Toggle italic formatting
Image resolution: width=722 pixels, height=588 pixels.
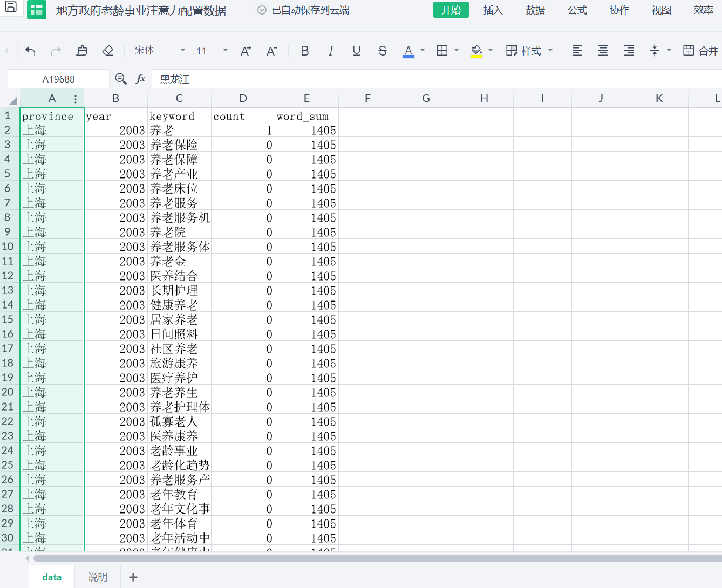click(x=331, y=51)
